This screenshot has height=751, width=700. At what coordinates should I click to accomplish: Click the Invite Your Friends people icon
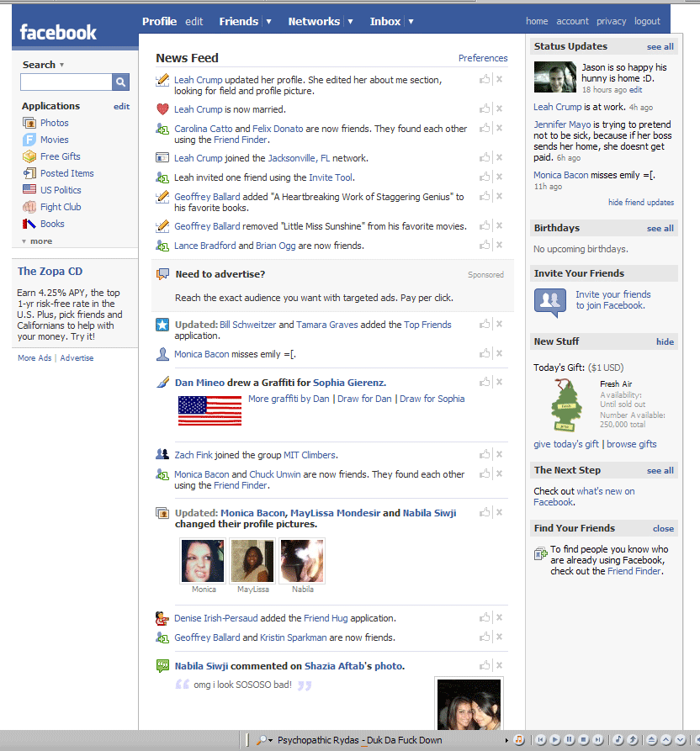550,300
